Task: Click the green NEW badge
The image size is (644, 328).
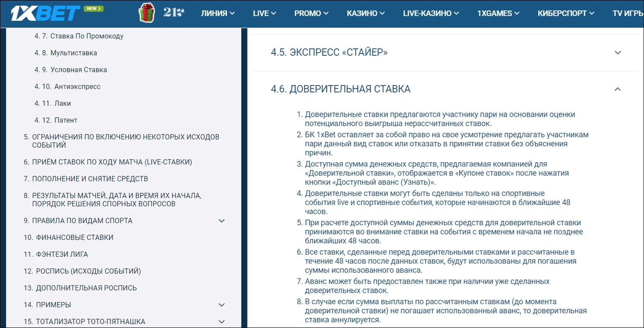Action: [x=94, y=8]
